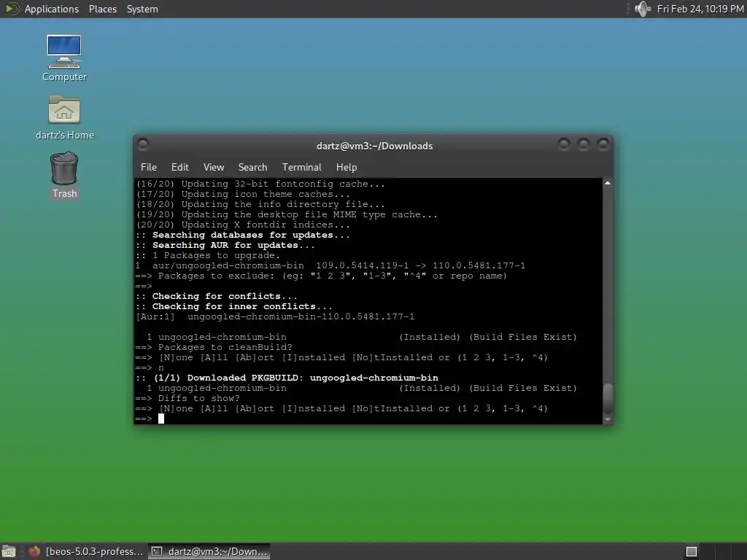Click the '(16/20) Updating 32-bit fontconfig cache...' line

tap(260, 184)
